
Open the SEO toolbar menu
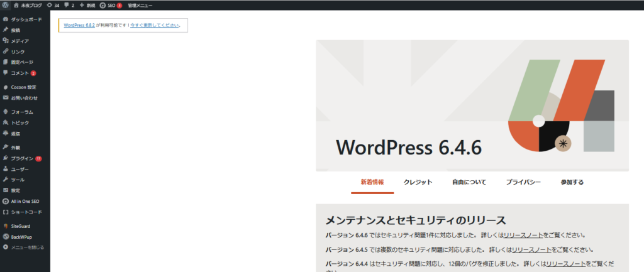point(111,5)
